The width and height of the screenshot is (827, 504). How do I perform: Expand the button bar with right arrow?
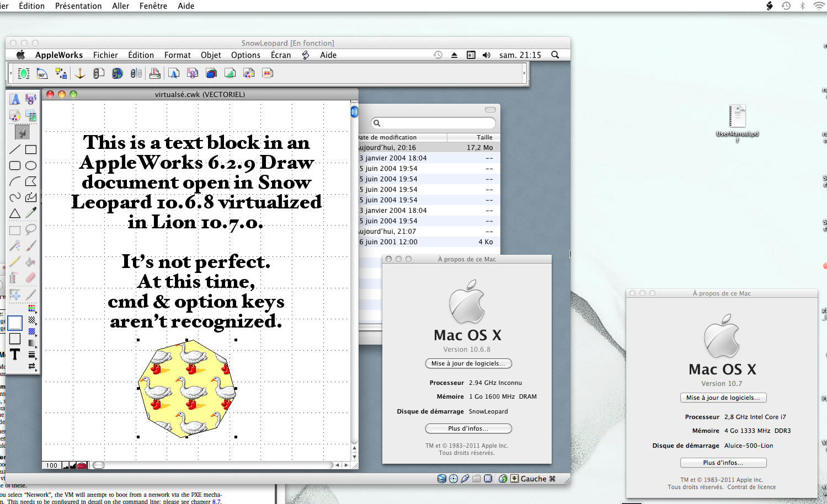coord(524,73)
